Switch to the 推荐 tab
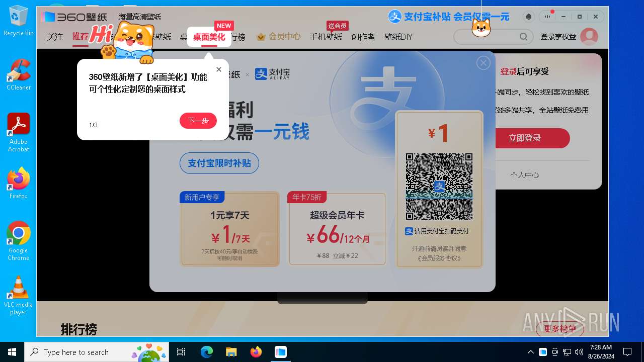The height and width of the screenshot is (362, 644). 80,37
